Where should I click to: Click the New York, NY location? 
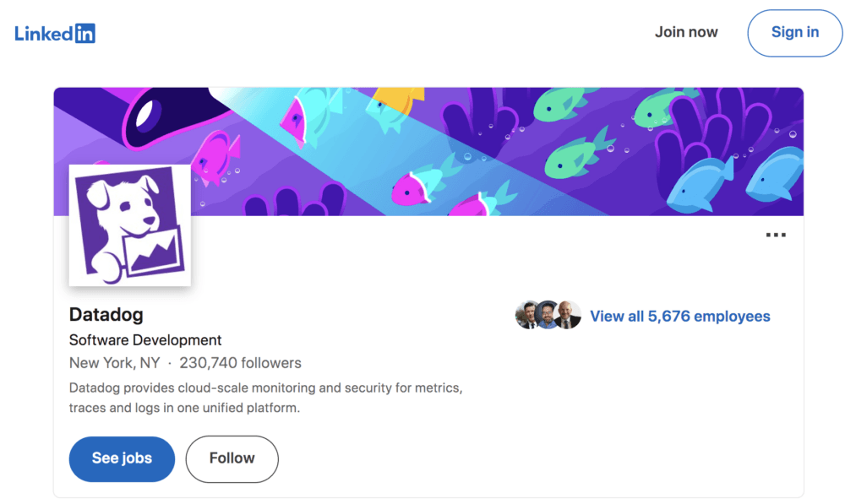[114, 363]
